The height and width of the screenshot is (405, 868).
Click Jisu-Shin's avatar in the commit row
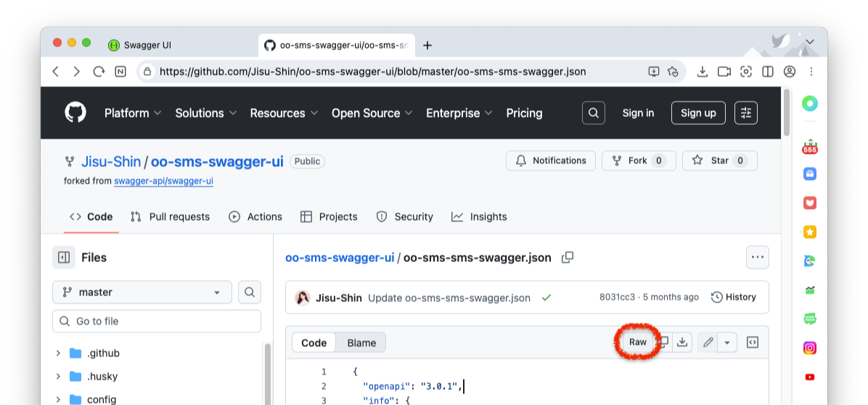pyautogui.click(x=303, y=298)
